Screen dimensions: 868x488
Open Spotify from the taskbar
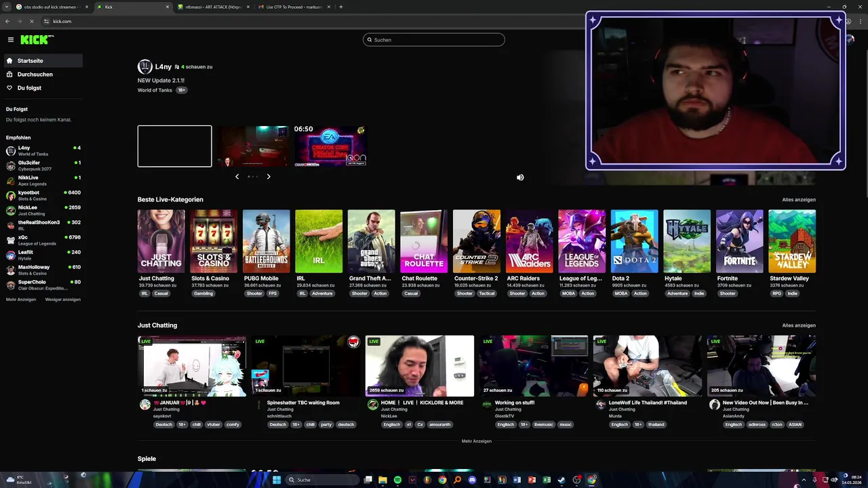tap(397, 480)
